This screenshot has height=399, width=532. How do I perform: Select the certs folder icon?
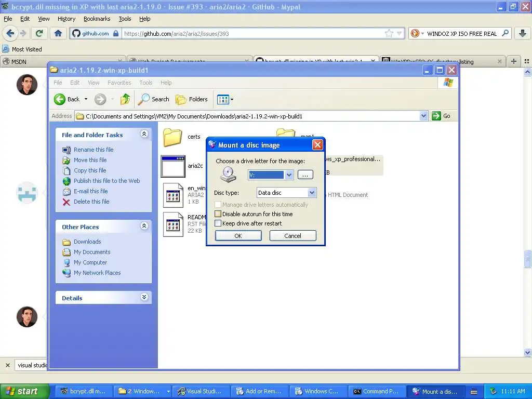pos(172,137)
